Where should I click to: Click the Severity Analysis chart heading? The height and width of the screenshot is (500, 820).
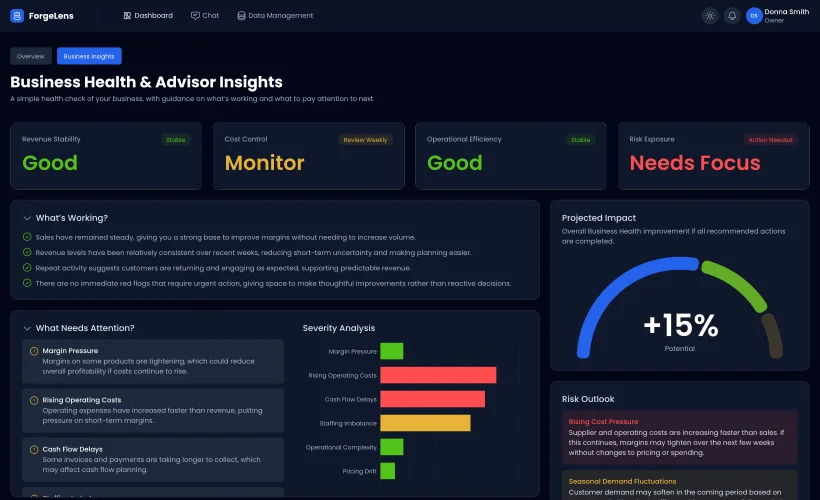point(339,328)
